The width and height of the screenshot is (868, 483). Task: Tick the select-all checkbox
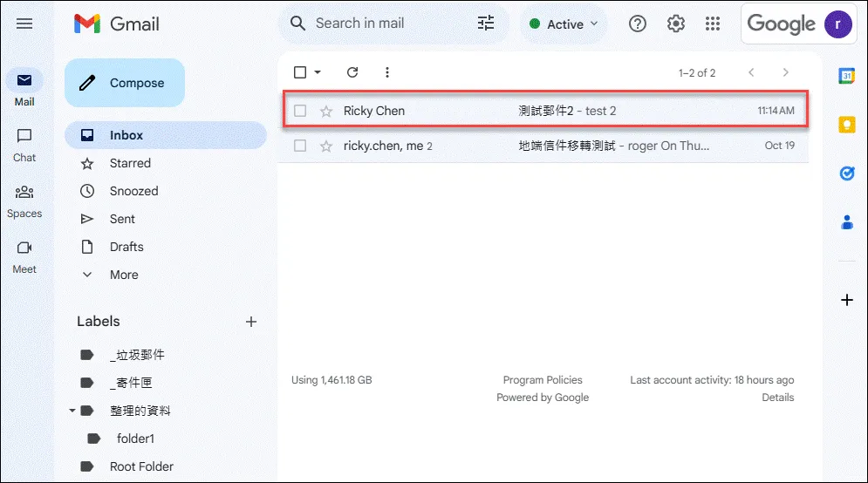coord(300,72)
